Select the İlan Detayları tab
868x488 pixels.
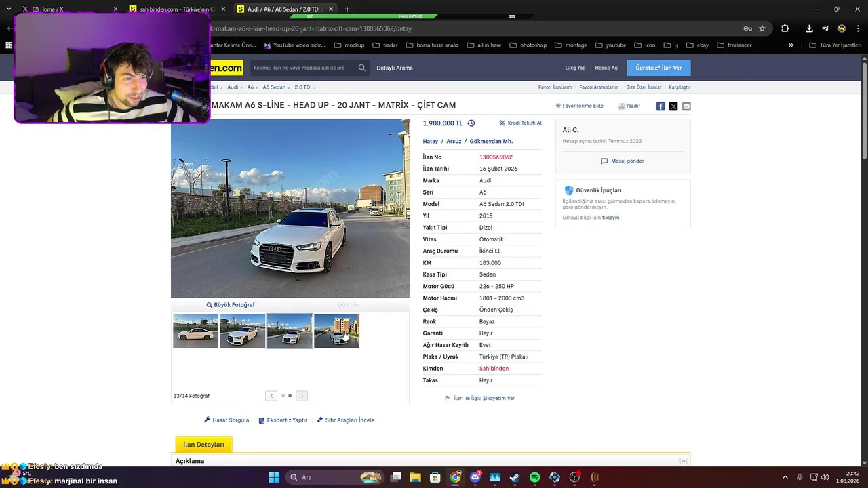coord(203,445)
